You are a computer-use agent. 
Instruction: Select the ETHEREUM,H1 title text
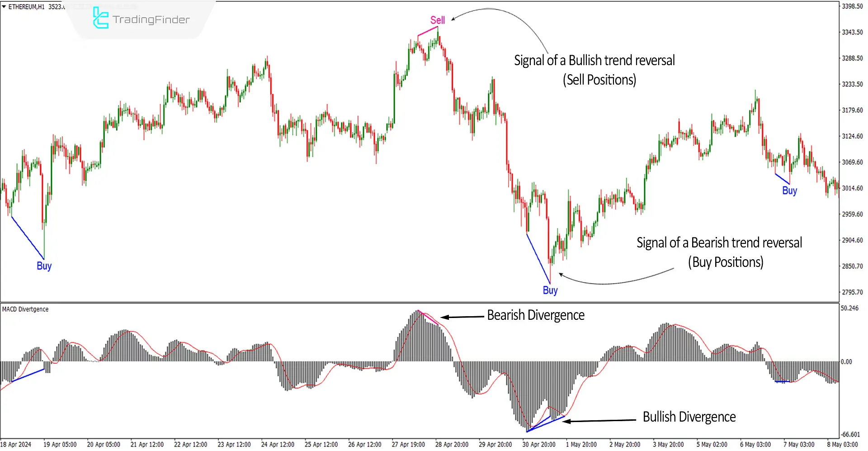click(x=27, y=7)
